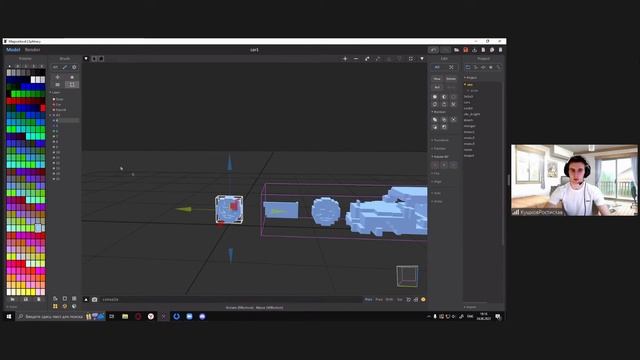Viewport: 640px width, 360px height.
Task: Select the yellow highlighted project folder
Action: pyautogui.click(x=469, y=84)
